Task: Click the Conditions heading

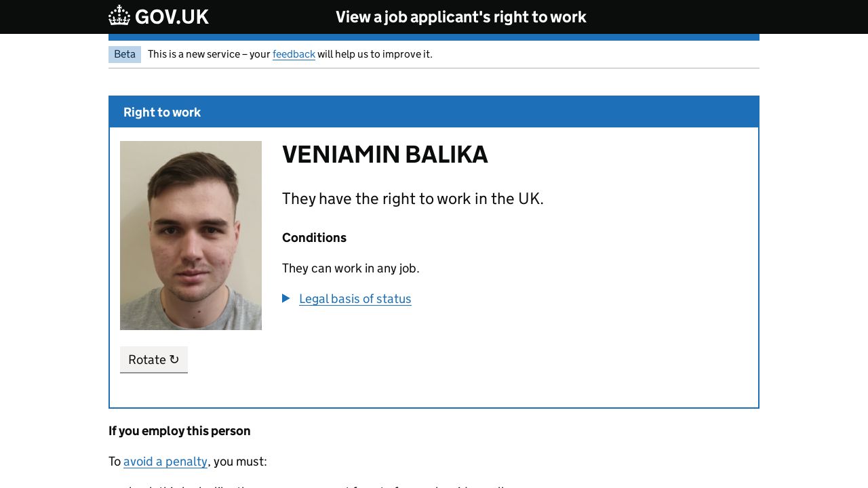Action: (x=314, y=238)
